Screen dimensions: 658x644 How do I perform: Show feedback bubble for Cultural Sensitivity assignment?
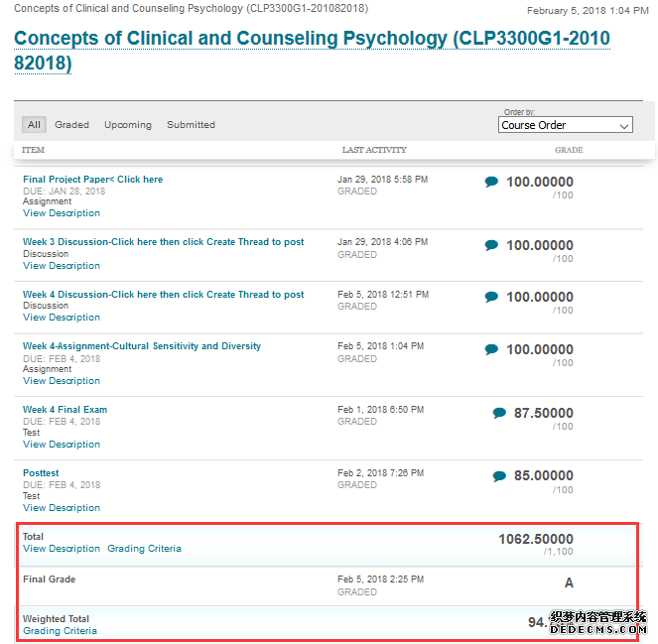(491, 349)
